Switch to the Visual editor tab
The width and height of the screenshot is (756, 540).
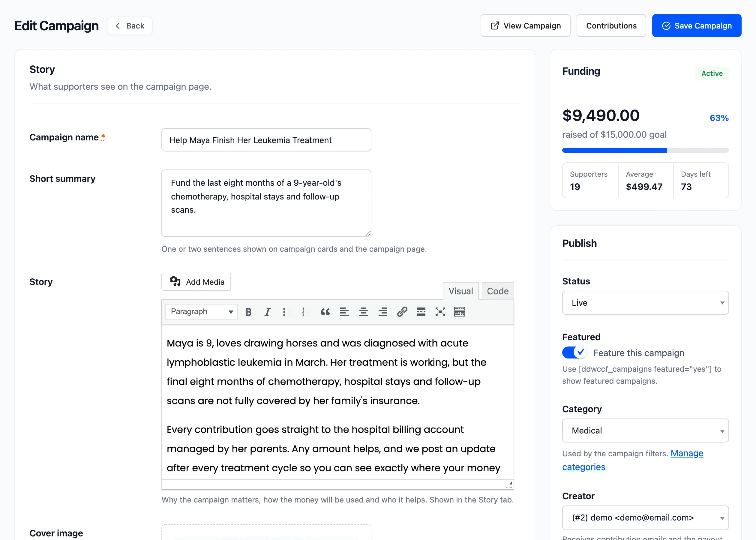[460, 291]
